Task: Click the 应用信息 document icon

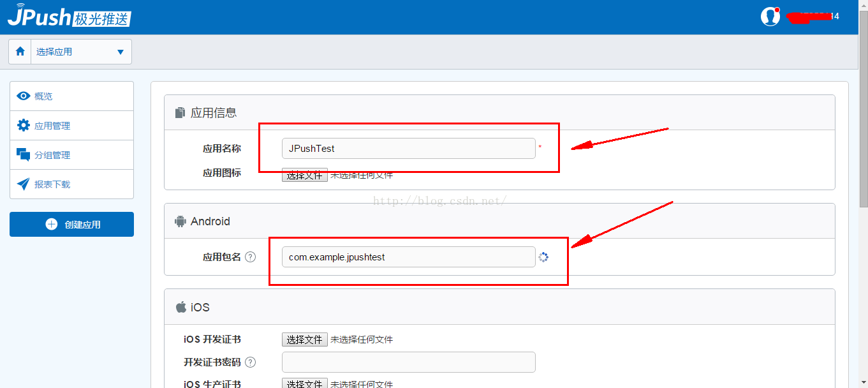Action: (180, 113)
